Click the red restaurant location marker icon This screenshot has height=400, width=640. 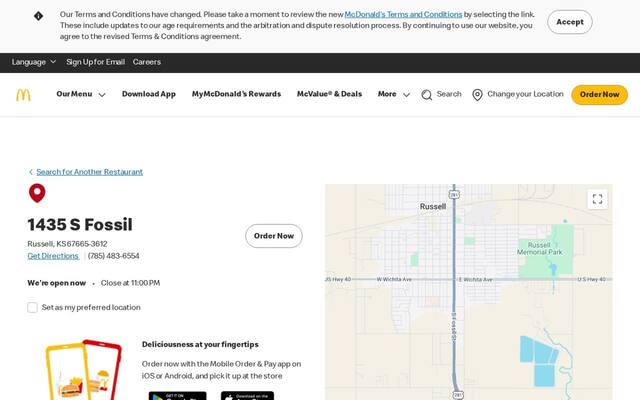tap(37, 193)
